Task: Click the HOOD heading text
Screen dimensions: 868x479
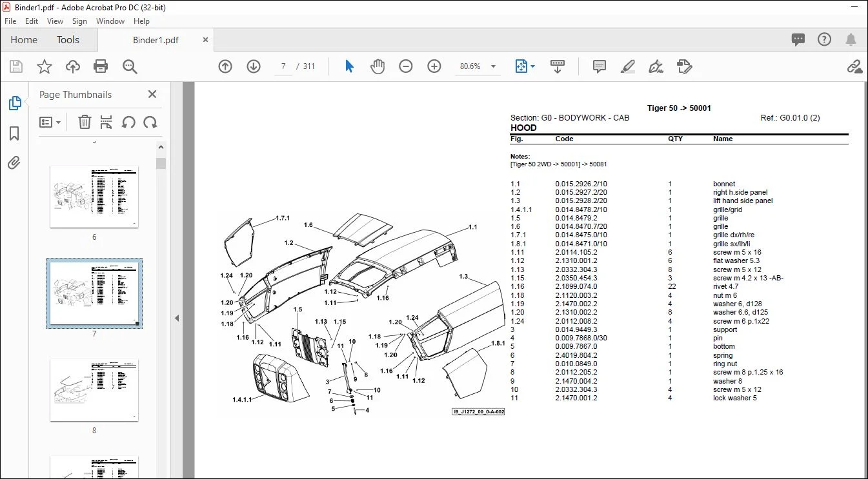Action: (523, 128)
